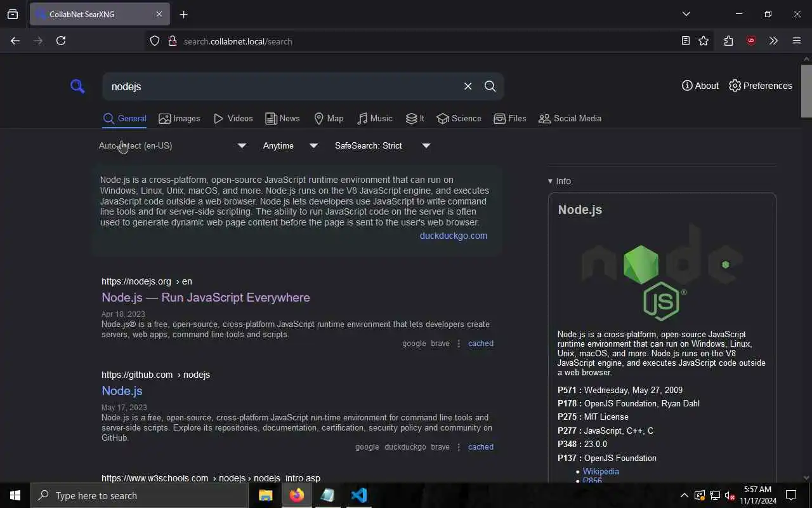Image resolution: width=812 pixels, height=508 pixels.
Task: Open the GitHub Node.js result title
Action: [x=122, y=391]
